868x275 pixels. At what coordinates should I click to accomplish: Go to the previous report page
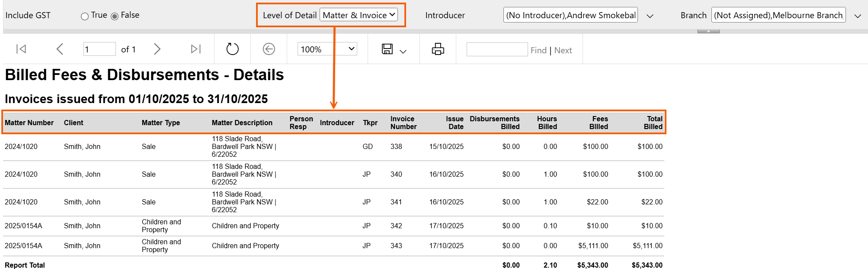point(60,49)
